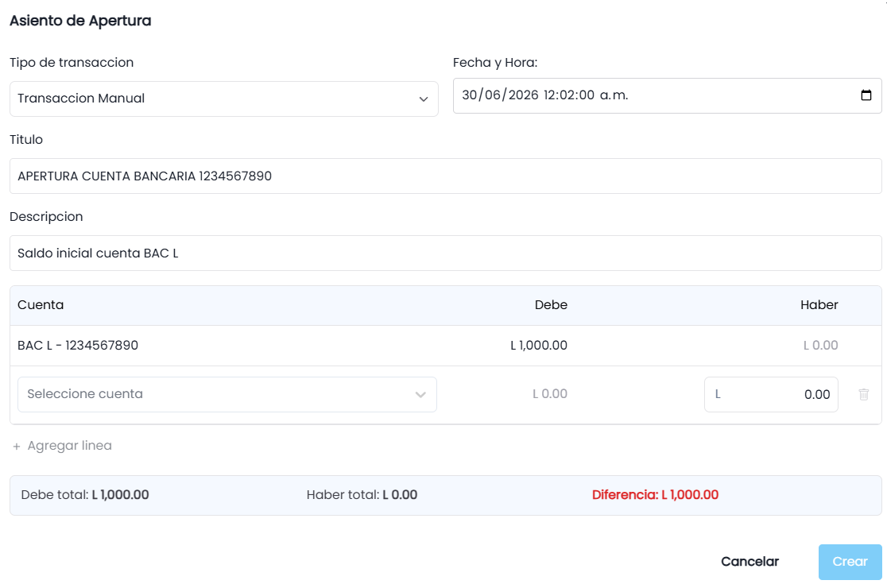The image size is (887, 588).
Task: Expand the Seleccione cuenta dropdown
Action: pyautogui.click(x=227, y=394)
